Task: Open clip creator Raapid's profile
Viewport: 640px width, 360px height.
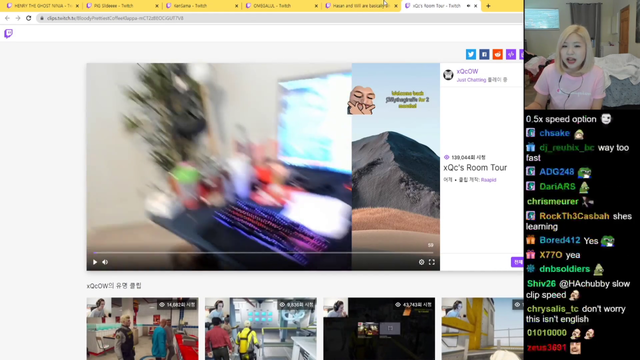Action: click(x=488, y=180)
